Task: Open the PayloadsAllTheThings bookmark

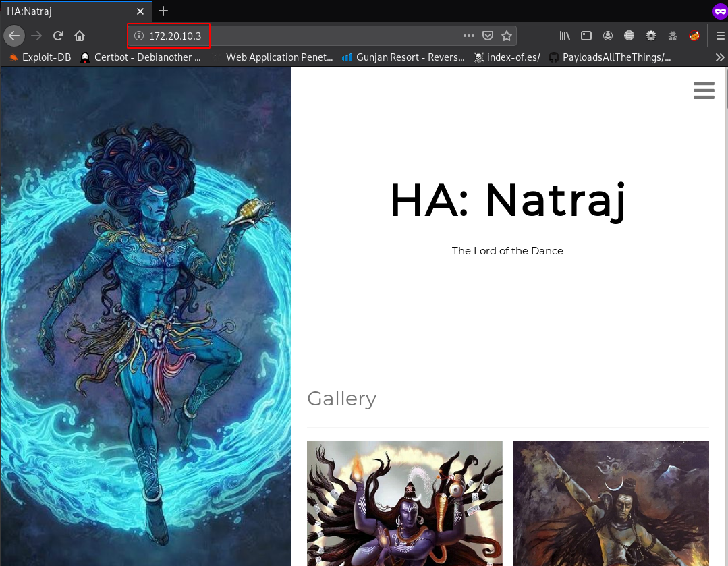Action: coord(610,57)
